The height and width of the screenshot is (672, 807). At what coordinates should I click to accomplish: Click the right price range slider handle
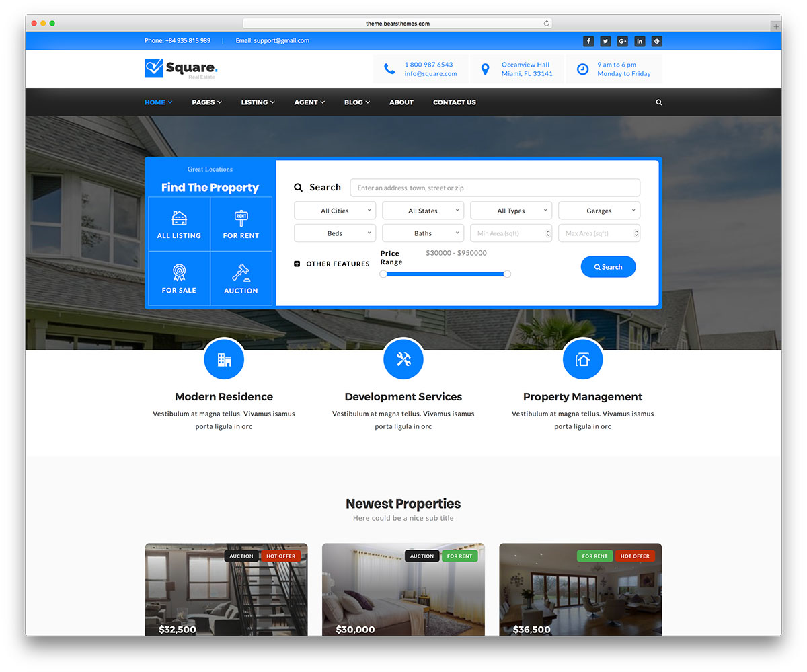(507, 274)
